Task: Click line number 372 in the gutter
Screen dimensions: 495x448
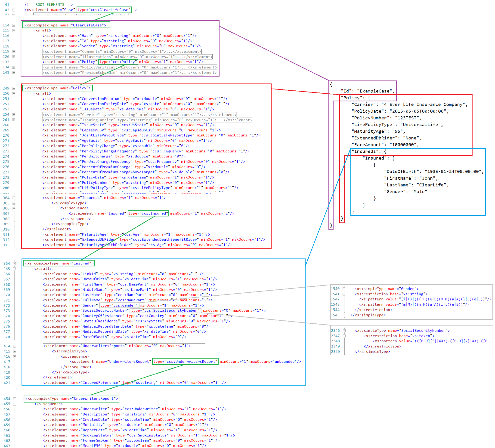Action: pyautogui.click(x=7, y=305)
